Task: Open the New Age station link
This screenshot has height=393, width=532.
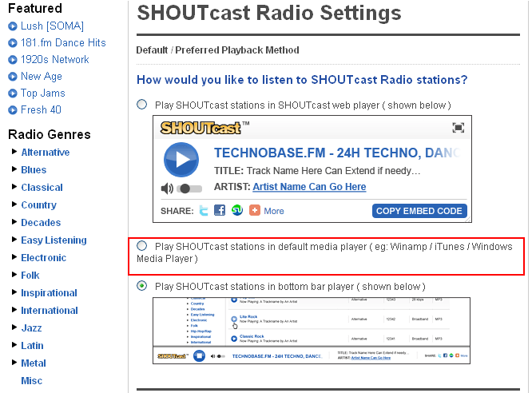Action: point(42,77)
